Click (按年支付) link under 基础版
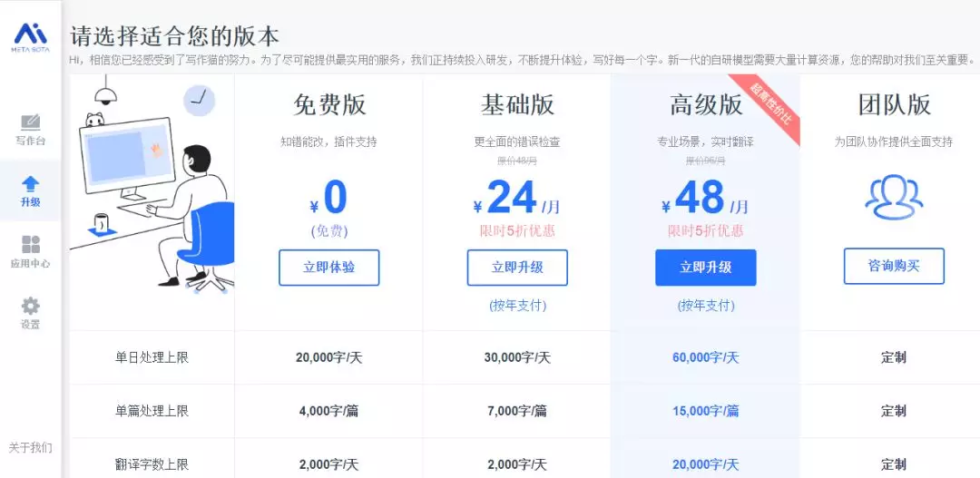Screen dimensions: 980x478 [517, 306]
